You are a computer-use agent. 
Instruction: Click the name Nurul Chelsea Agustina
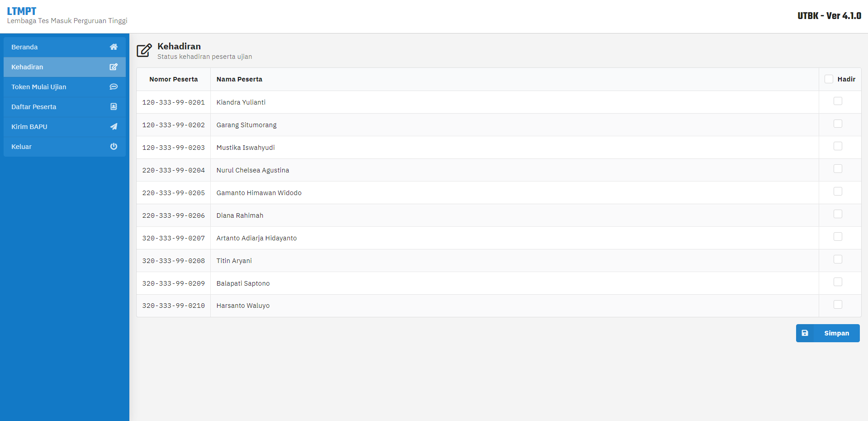[253, 170]
